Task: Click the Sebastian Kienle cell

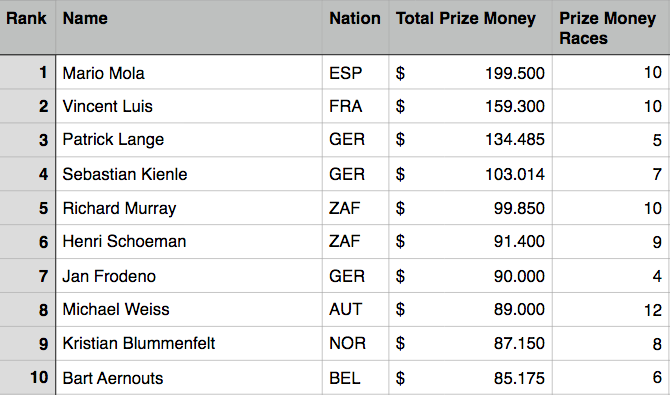Action: pyautogui.click(x=189, y=174)
